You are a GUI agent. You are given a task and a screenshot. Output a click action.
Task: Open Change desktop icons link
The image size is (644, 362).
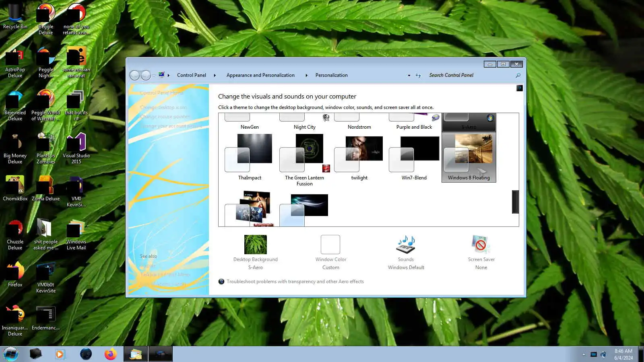(163, 107)
